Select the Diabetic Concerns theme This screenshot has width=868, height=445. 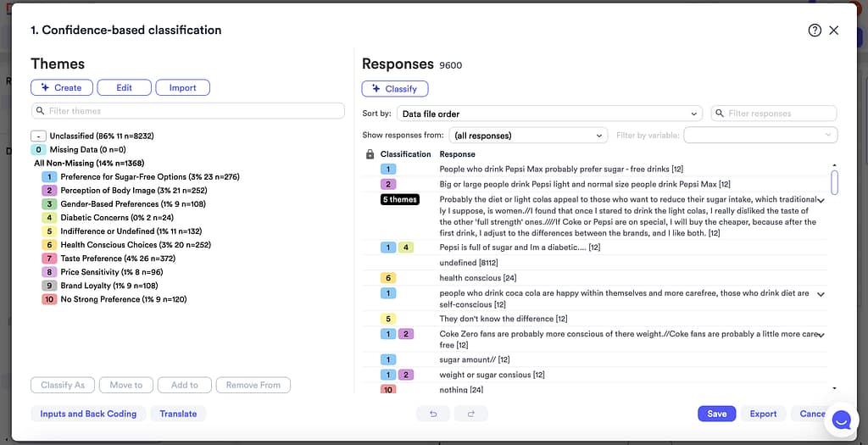pyautogui.click(x=94, y=218)
